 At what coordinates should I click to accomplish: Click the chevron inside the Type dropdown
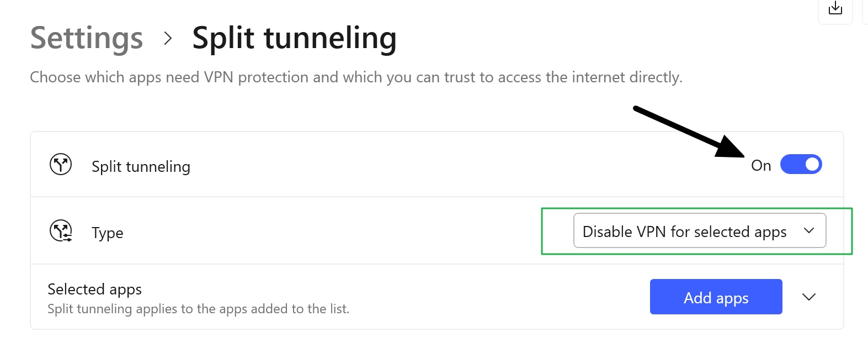pyautogui.click(x=809, y=231)
